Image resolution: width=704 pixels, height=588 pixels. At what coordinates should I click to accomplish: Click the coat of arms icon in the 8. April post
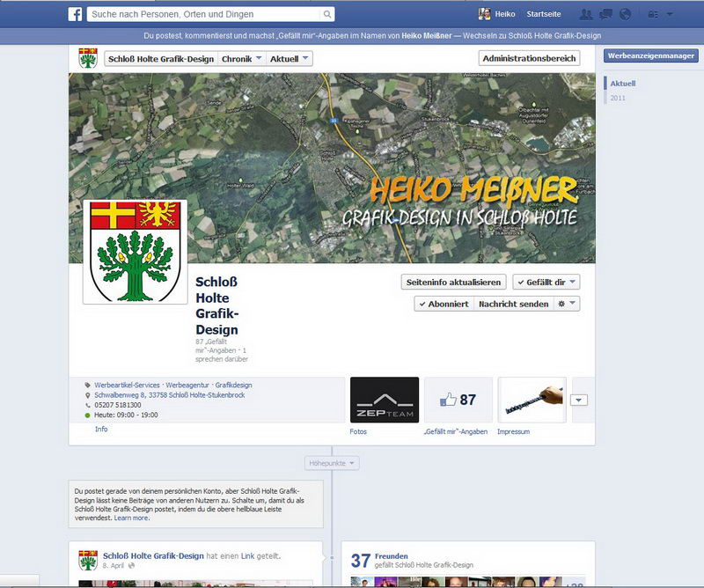[88, 560]
